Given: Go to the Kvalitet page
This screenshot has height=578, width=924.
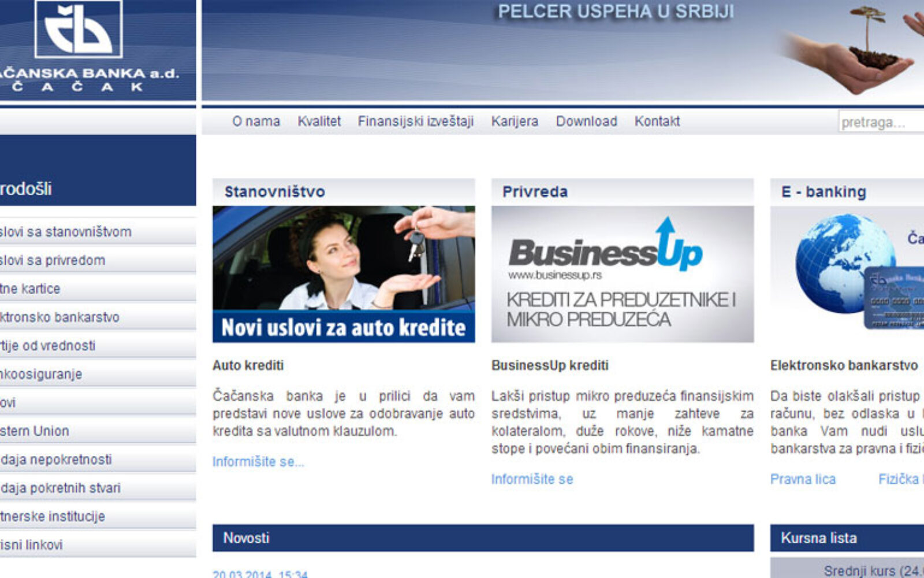Looking at the screenshot, I should tap(319, 121).
